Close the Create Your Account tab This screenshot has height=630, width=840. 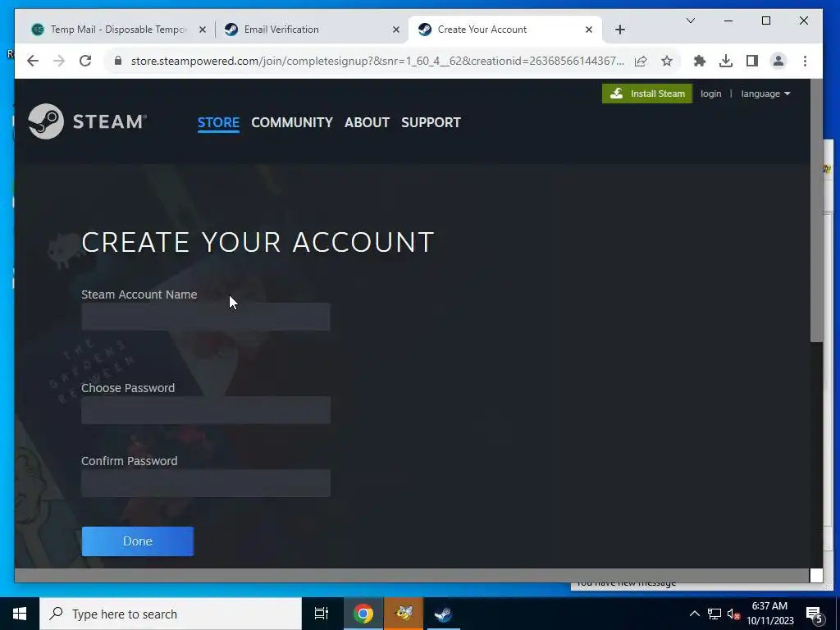[589, 30]
